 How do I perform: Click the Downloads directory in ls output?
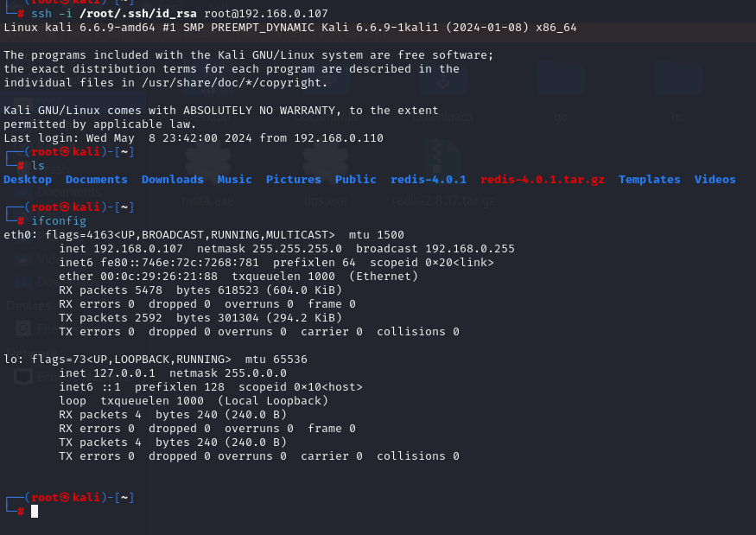173,180
